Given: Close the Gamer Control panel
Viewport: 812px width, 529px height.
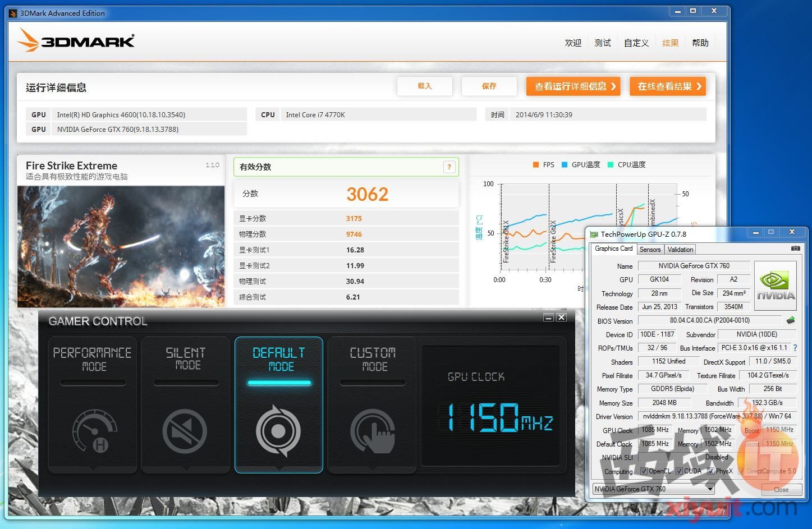Looking at the screenshot, I should (561, 318).
